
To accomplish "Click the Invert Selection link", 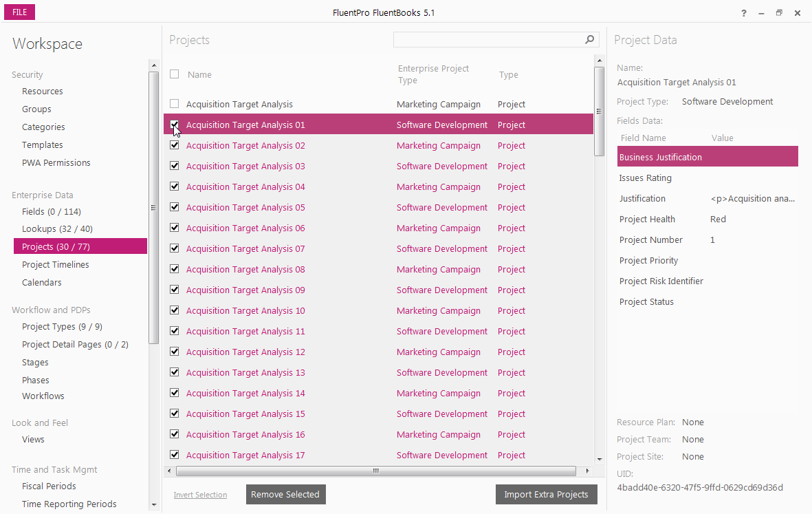I will pyautogui.click(x=200, y=495).
